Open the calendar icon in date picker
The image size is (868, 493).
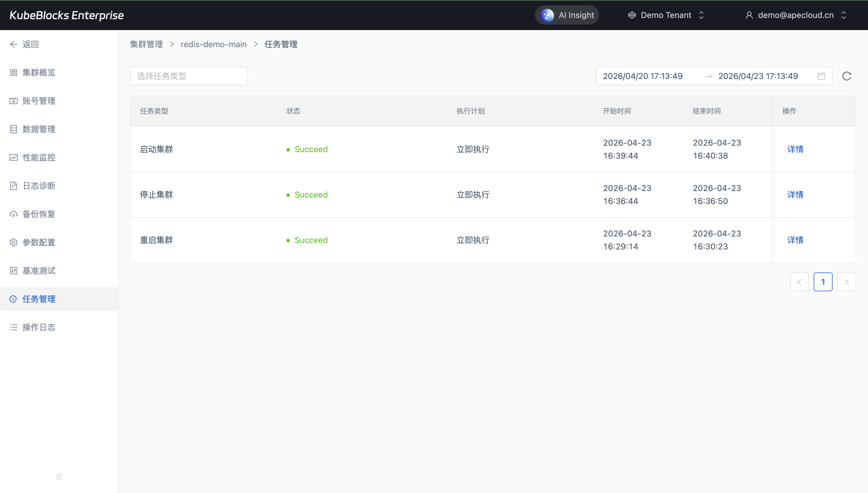(821, 76)
